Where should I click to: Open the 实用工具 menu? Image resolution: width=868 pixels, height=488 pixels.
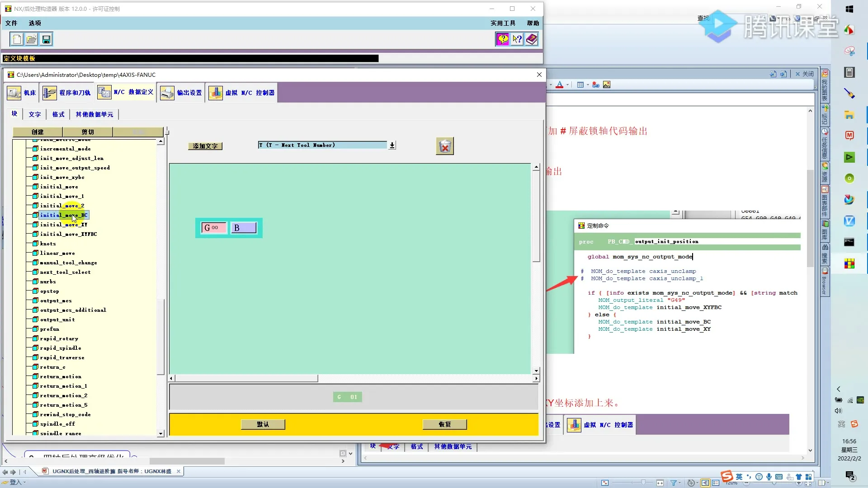point(503,23)
